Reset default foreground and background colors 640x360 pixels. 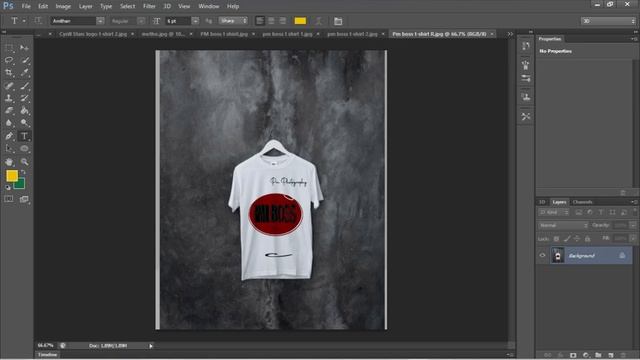click(8, 187)
